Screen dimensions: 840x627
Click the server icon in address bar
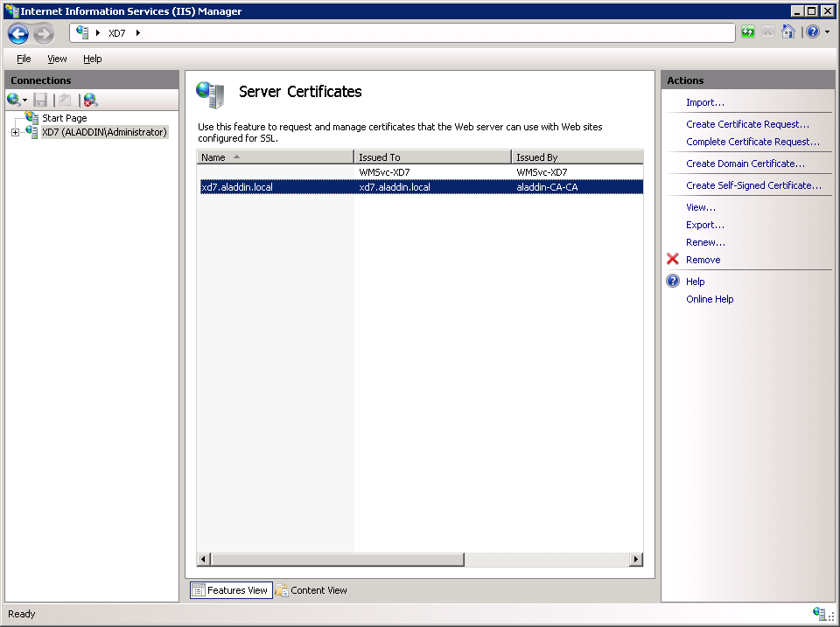tap(82, 32)
